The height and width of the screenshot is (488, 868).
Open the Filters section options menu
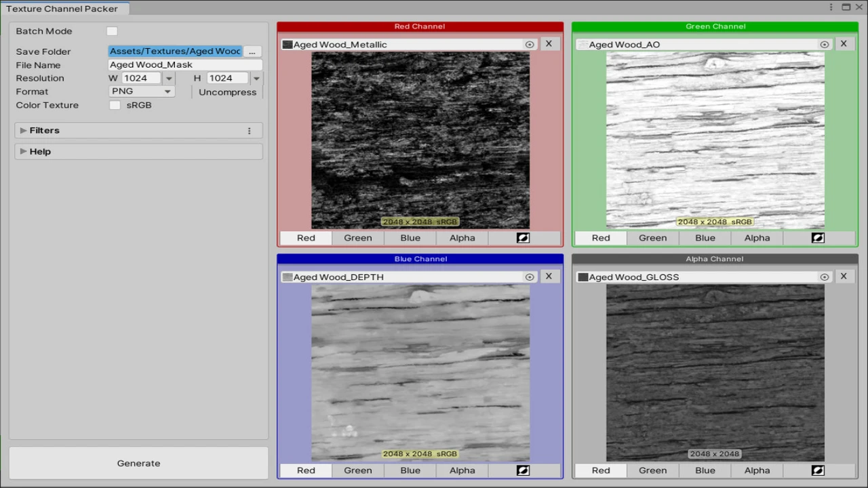(x=249, y=131)
